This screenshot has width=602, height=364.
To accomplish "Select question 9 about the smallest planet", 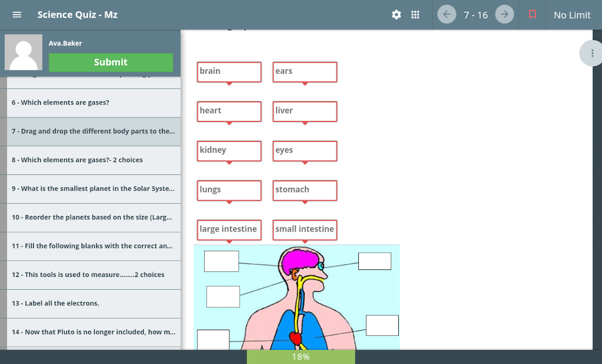I will (x=94, y=189).
